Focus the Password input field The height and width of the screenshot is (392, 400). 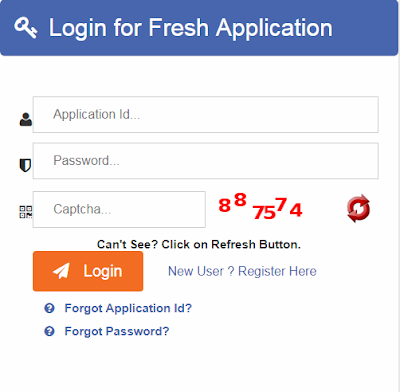pos(205,161)
